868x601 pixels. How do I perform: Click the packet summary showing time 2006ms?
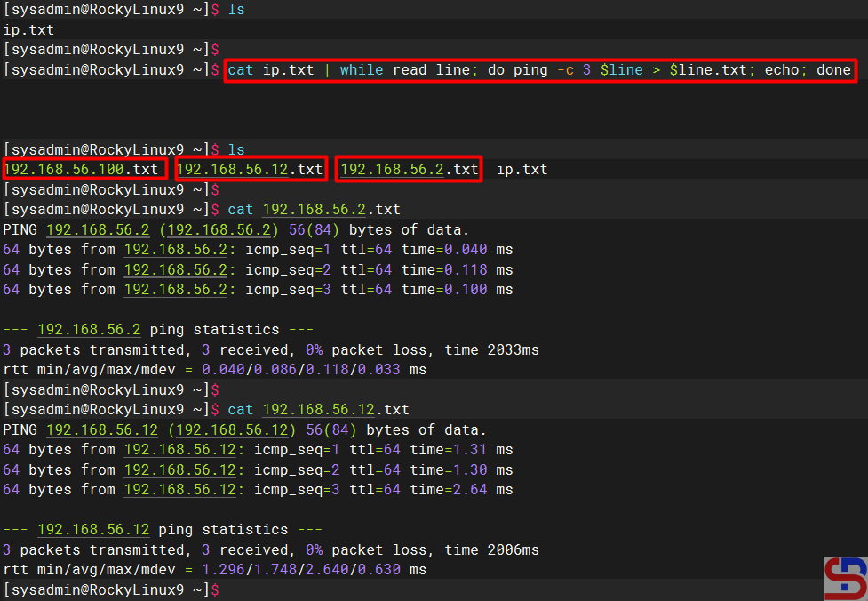pos(270,549)
